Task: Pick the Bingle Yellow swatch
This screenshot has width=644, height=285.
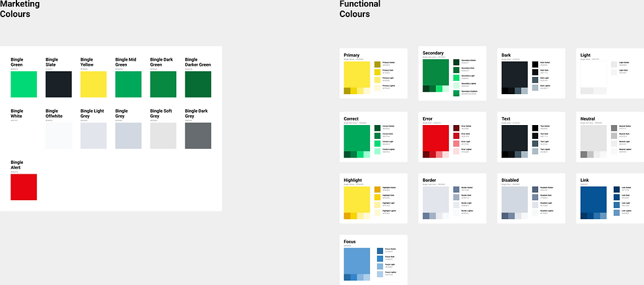Action: tap(93, 84)
